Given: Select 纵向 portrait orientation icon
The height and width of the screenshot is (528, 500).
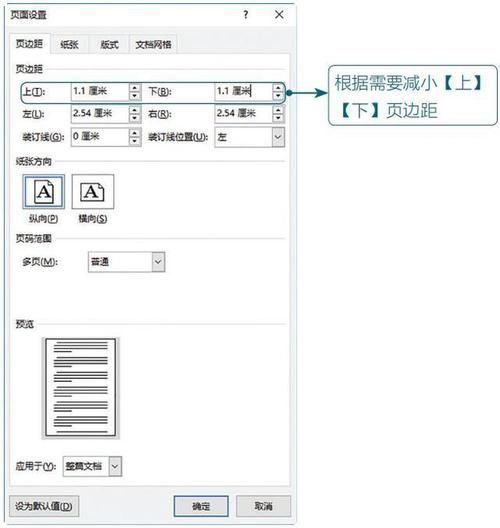Looking at the screenshot, I should (x=44, y=192).
